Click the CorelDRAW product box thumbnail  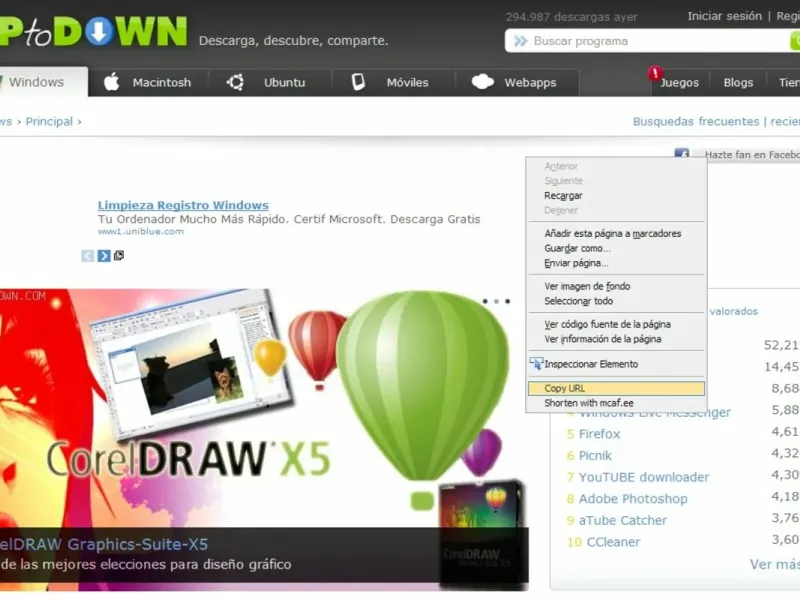(482, 536)
